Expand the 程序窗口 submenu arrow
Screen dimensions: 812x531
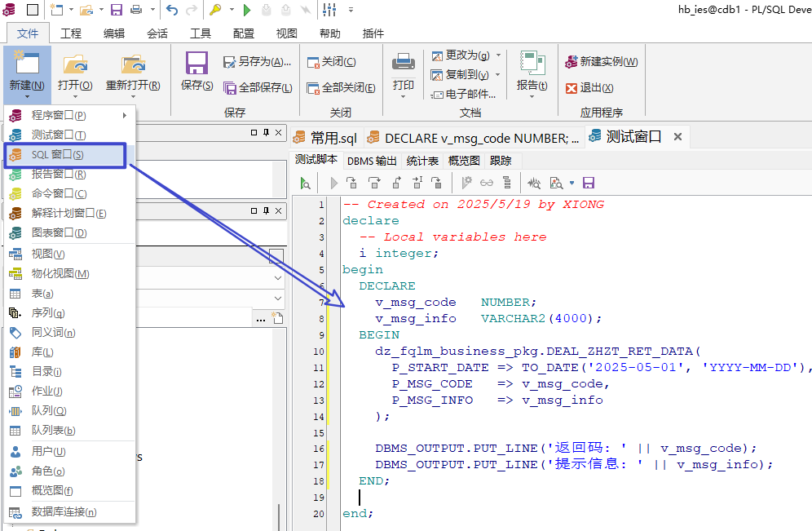[x=124, y=115]
